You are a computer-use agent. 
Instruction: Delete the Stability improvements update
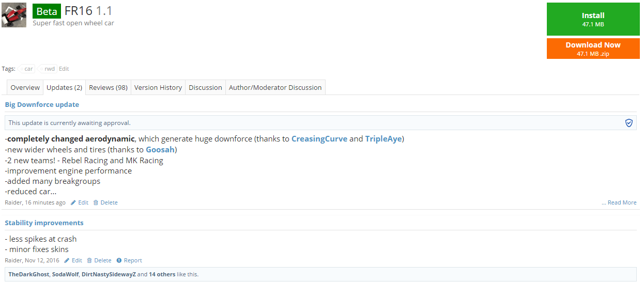pyautogui.click(x=99, y=260)
